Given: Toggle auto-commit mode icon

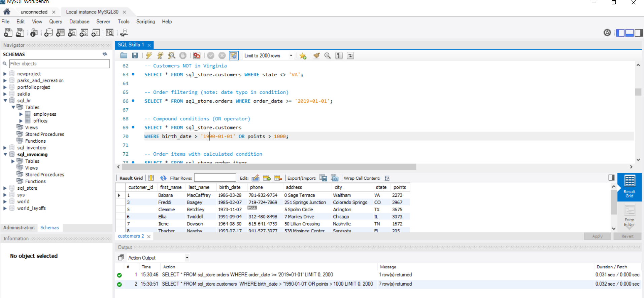Looking at the screenshot, I should click(234, 55).
